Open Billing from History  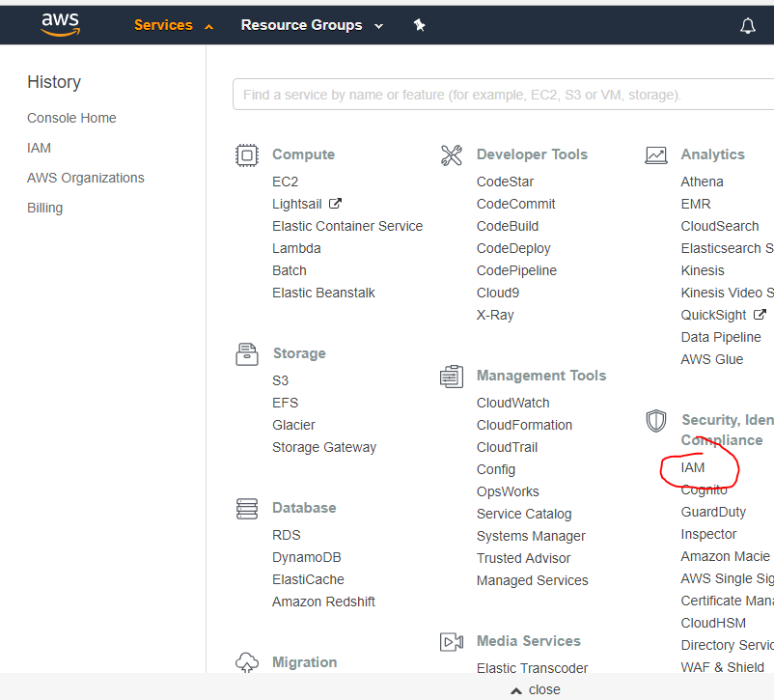coord(45,208)
